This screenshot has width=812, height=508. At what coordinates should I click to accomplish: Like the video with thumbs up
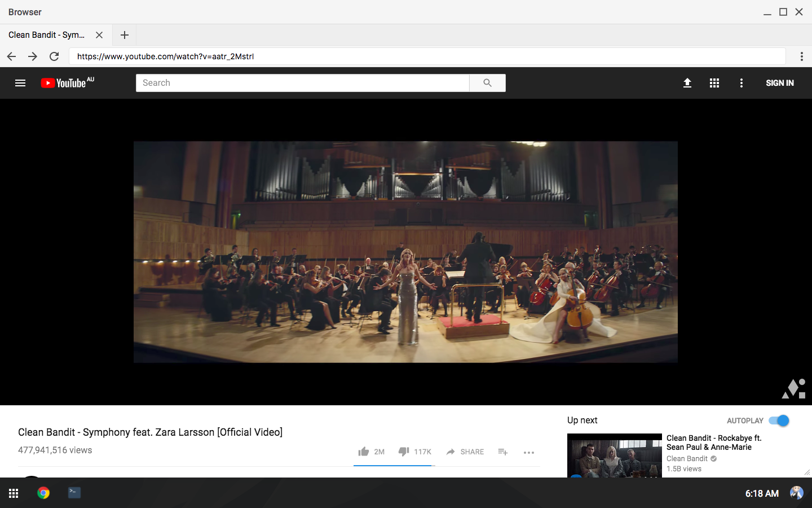tap(364, 452)
